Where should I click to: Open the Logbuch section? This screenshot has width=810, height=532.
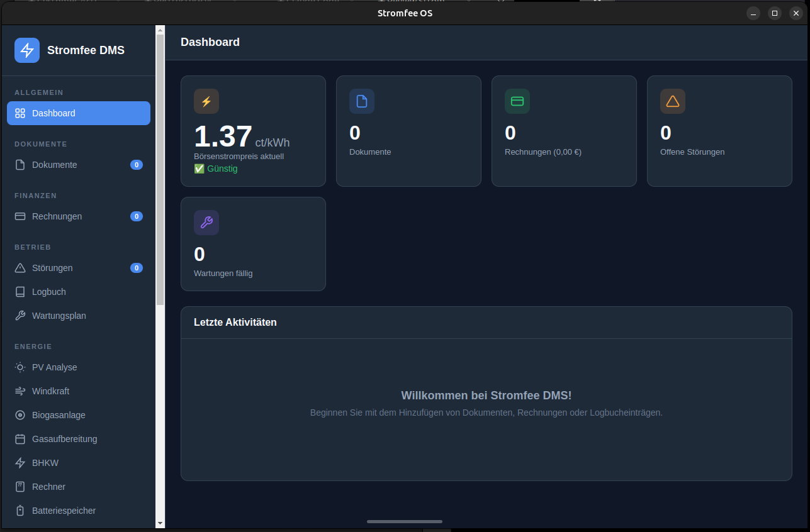(48, 292)
